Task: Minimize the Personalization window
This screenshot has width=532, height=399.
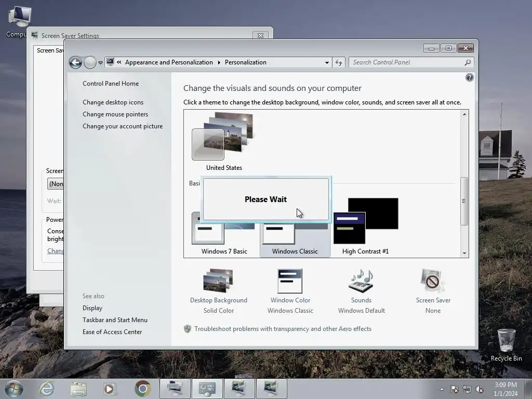Action: tap(431, 48)
